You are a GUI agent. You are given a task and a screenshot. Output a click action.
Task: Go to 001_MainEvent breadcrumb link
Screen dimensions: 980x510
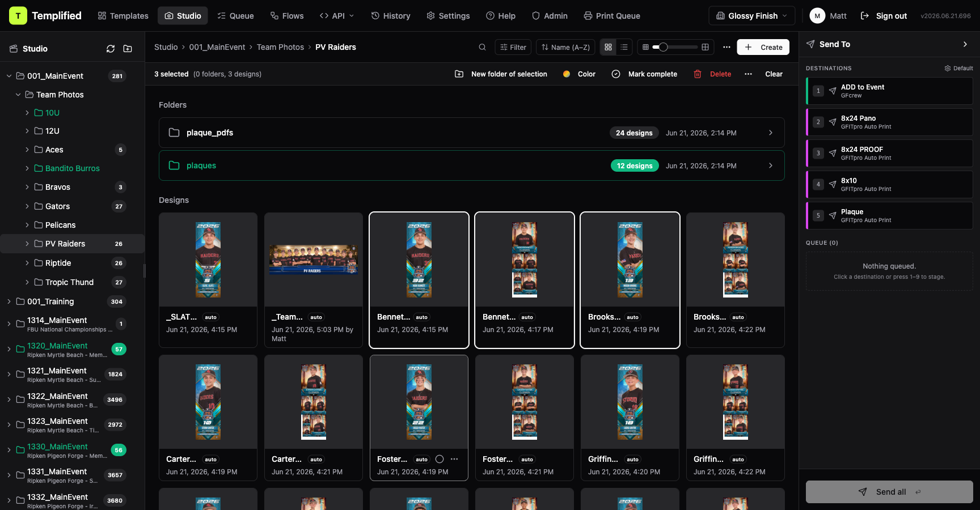(x=217, y=47)
